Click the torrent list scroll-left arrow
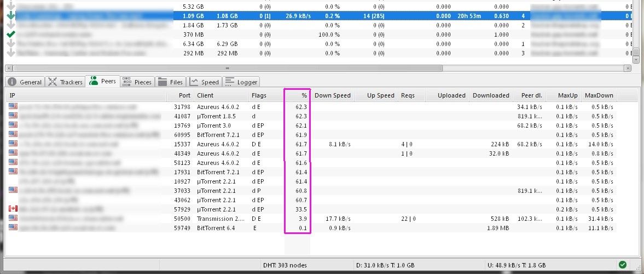The image size is (644, 274). pos(8,68)
